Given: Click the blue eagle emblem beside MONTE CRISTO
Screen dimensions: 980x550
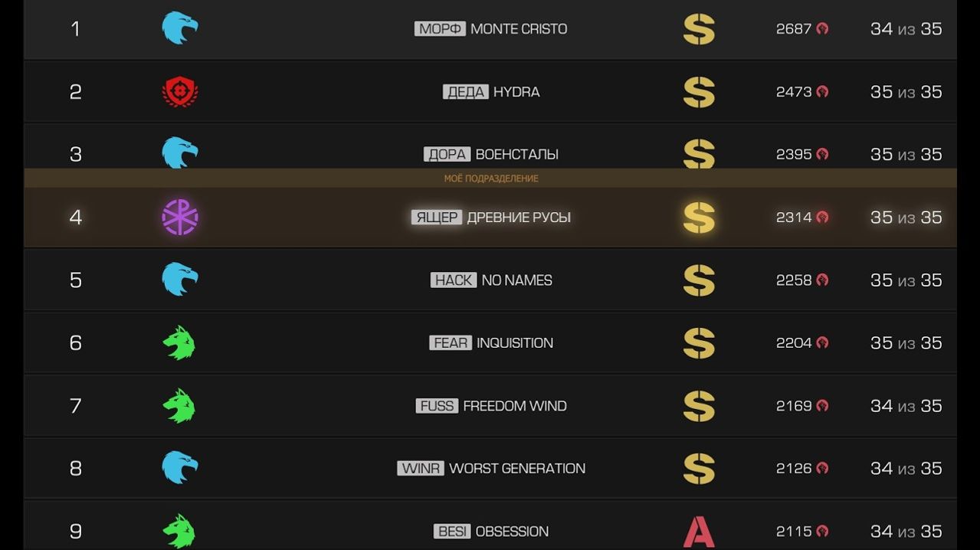Looking at the screenshot, I should pos(180,28).
